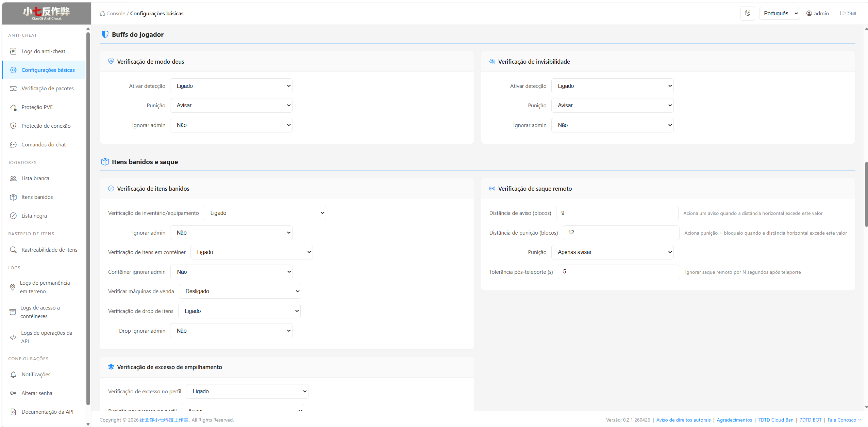Click the Distância de aviso input field

point(617,213)
